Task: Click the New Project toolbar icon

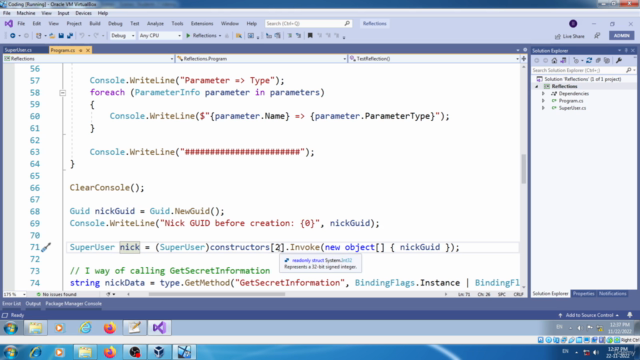Action: click(x=39, y=36)
